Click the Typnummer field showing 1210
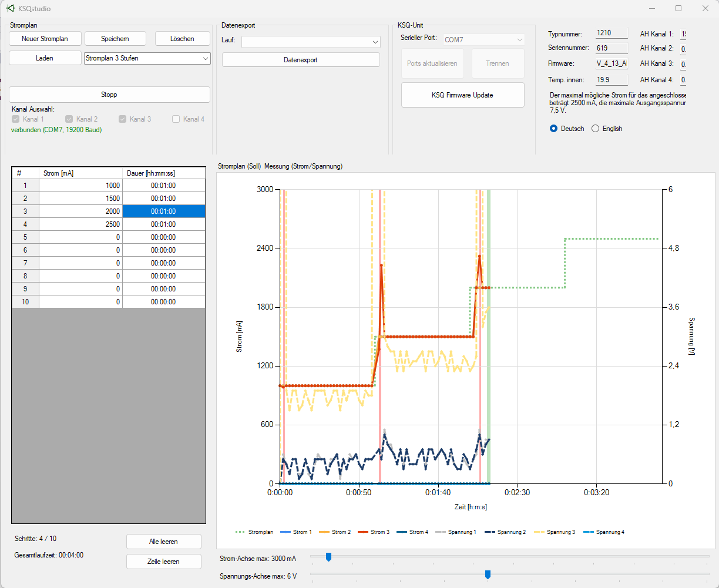Image resolution: width=719 pixels, height=588 pixels. (612, 33)
